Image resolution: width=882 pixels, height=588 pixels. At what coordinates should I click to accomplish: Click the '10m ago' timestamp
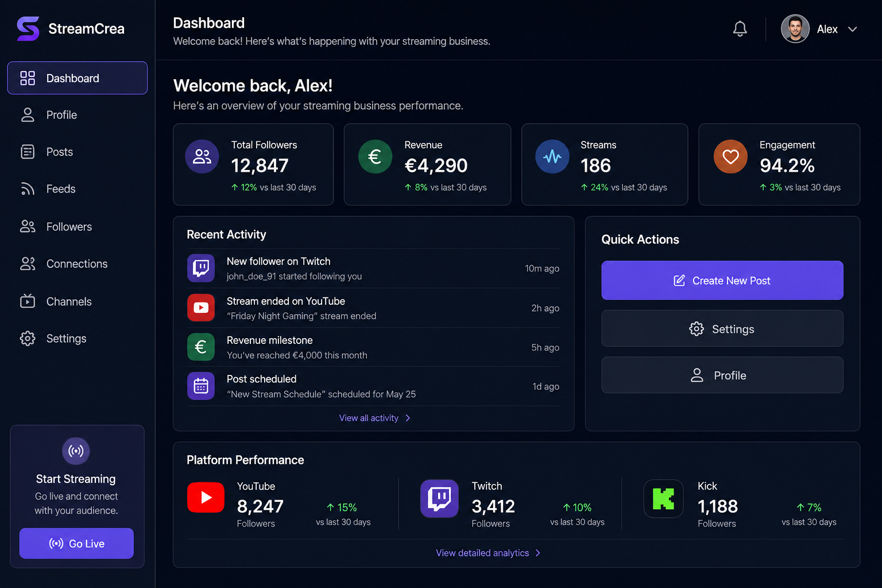(x=542, y=268)
